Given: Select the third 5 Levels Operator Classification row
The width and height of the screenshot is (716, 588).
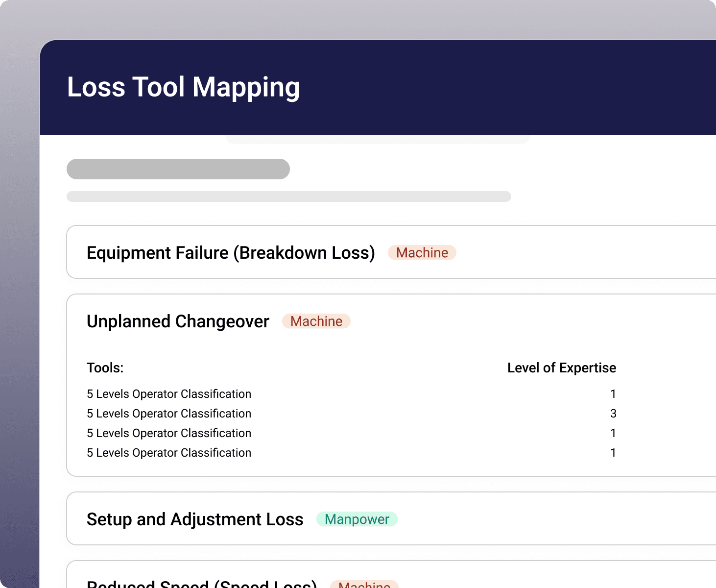Looking at the screenshot, I should click(x=169, y=433).
